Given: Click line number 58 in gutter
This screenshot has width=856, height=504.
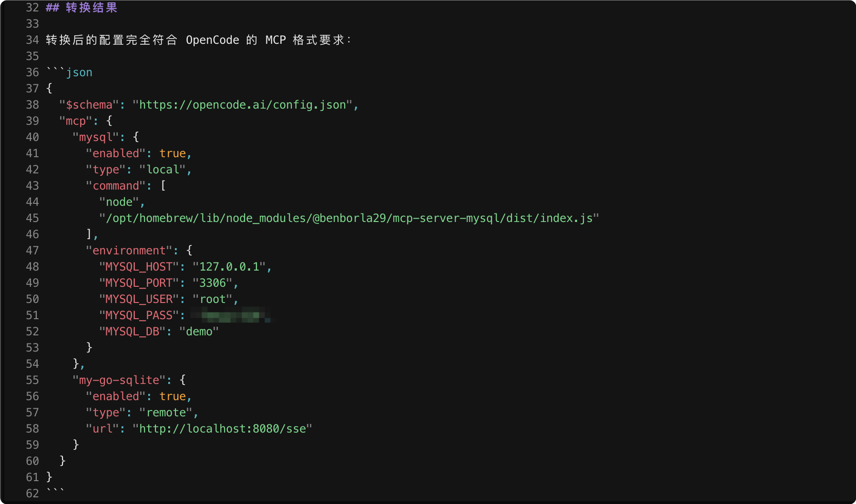Looking at the screenshot, I should coord(32,429).
